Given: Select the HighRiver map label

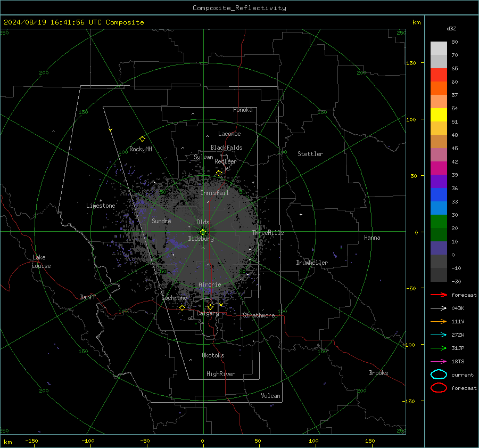Looking at the screenshot, I should click(x=221, y=374).
